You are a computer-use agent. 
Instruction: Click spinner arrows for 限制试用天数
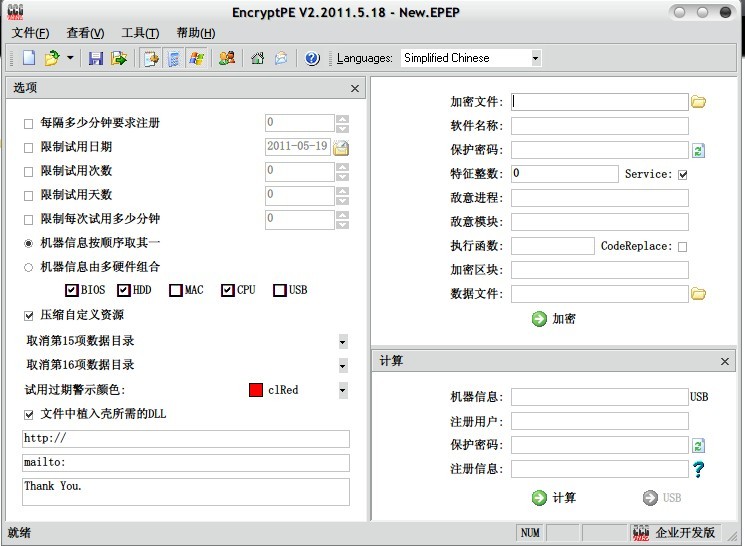(342, 195)
